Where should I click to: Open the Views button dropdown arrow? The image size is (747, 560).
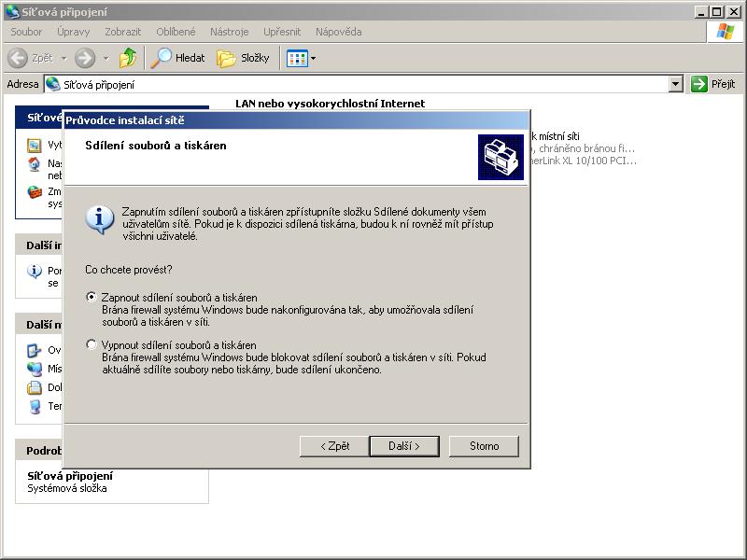(x=313, y=58)
